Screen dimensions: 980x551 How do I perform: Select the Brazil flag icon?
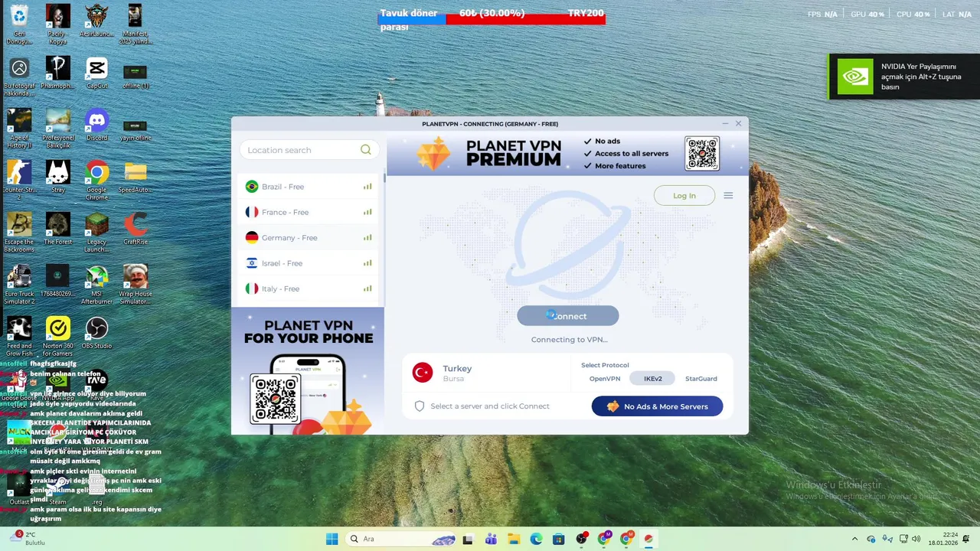coord(251,187)
